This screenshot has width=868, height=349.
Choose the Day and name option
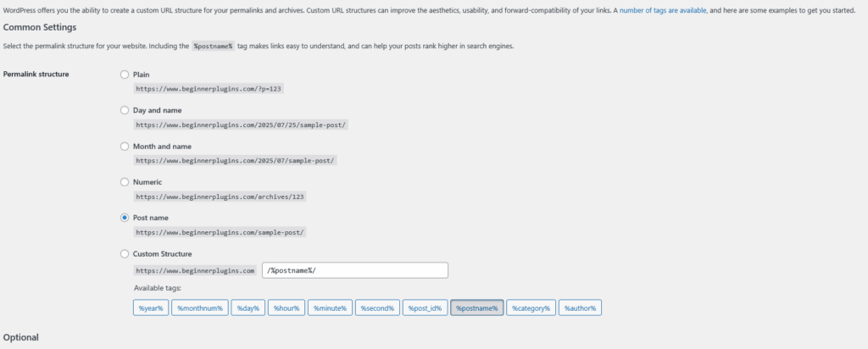point(125,110)
